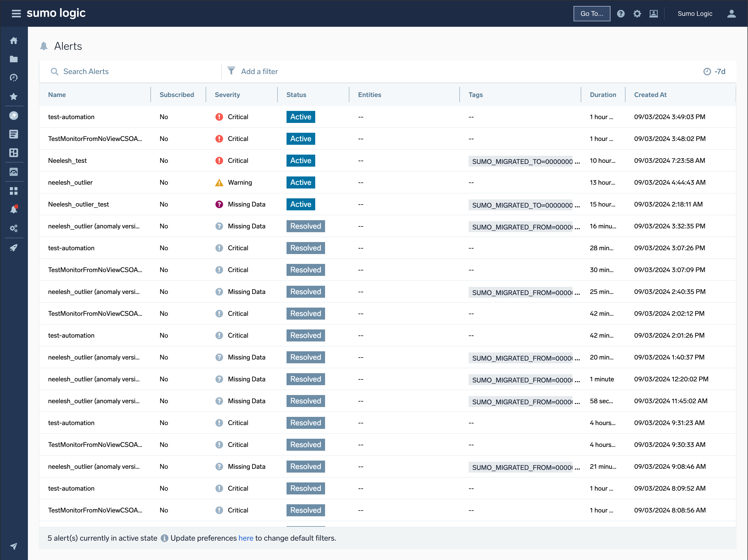The height and width of the screenshot is (560, 748).
Task: Open the Library folder icon
Action: 14,59
